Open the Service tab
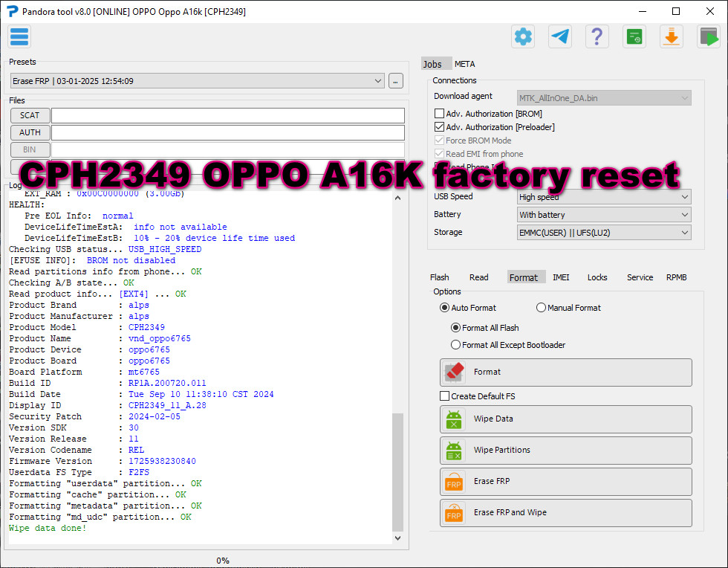 640,277
